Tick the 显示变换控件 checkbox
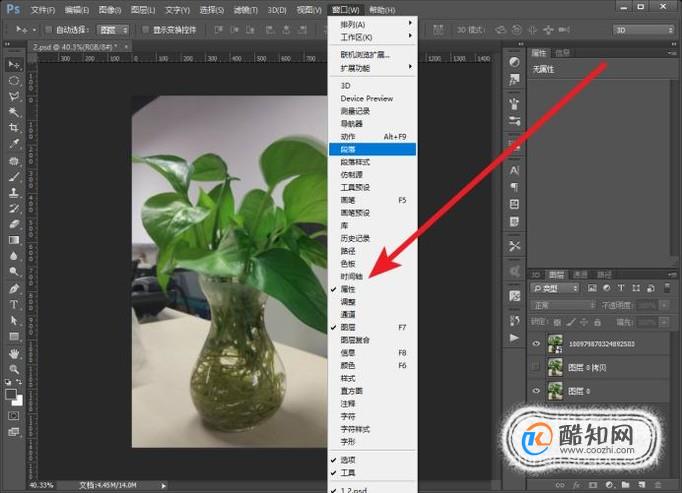Screen dimensions: 682x493 (146, 30)
